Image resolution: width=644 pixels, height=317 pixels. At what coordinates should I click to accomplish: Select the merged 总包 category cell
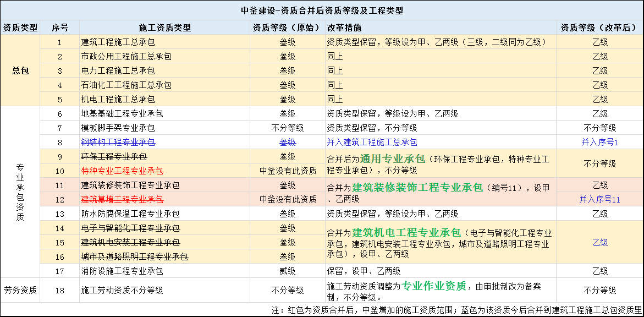(x=20, y=71)
